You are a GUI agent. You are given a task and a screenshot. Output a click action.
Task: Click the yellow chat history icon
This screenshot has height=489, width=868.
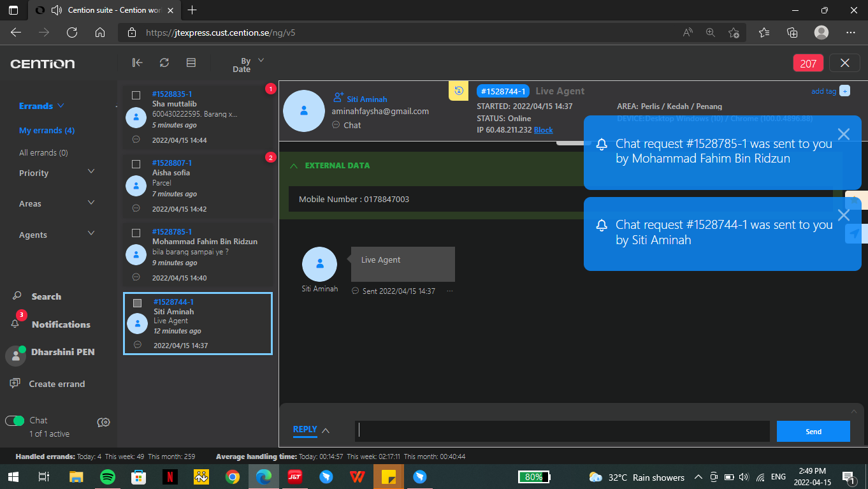tap(458, 91)
